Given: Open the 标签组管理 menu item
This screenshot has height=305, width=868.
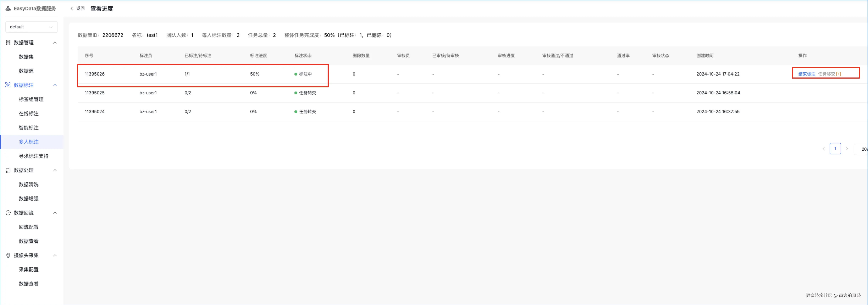Looking at the screenshot, I should pyautogui.click(x=31, y=99).
